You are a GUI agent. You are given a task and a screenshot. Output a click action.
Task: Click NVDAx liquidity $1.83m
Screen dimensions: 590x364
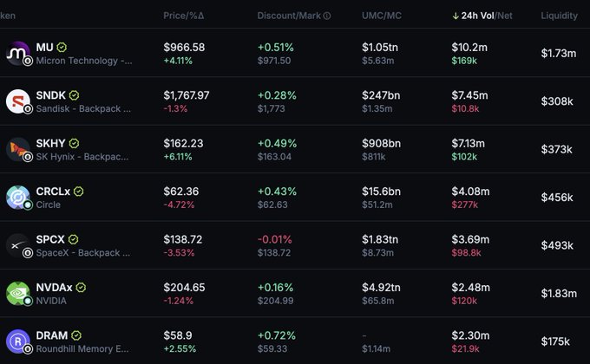(x=559, y=294)
